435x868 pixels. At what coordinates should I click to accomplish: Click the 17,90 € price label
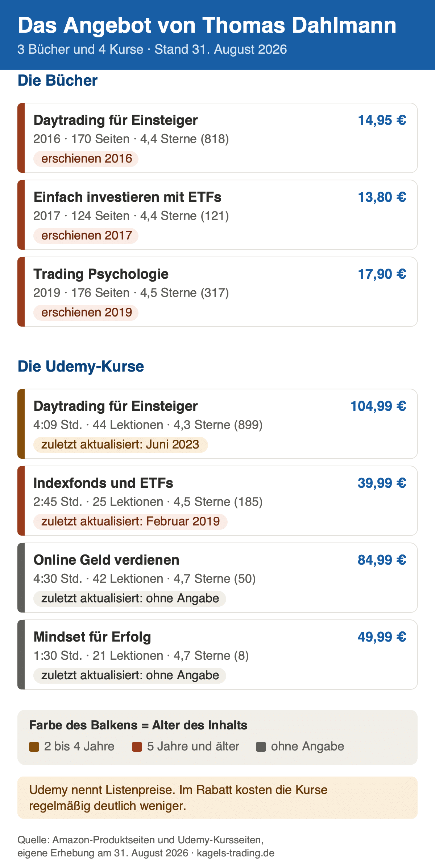coord(382,274)
